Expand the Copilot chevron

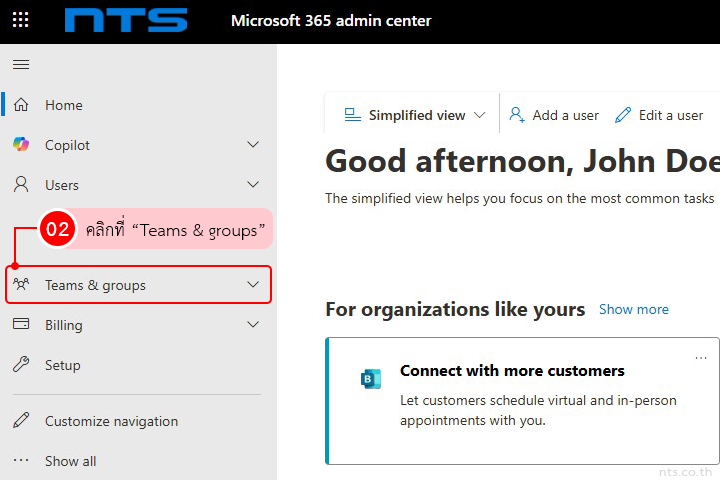click(x=253, y=145)
